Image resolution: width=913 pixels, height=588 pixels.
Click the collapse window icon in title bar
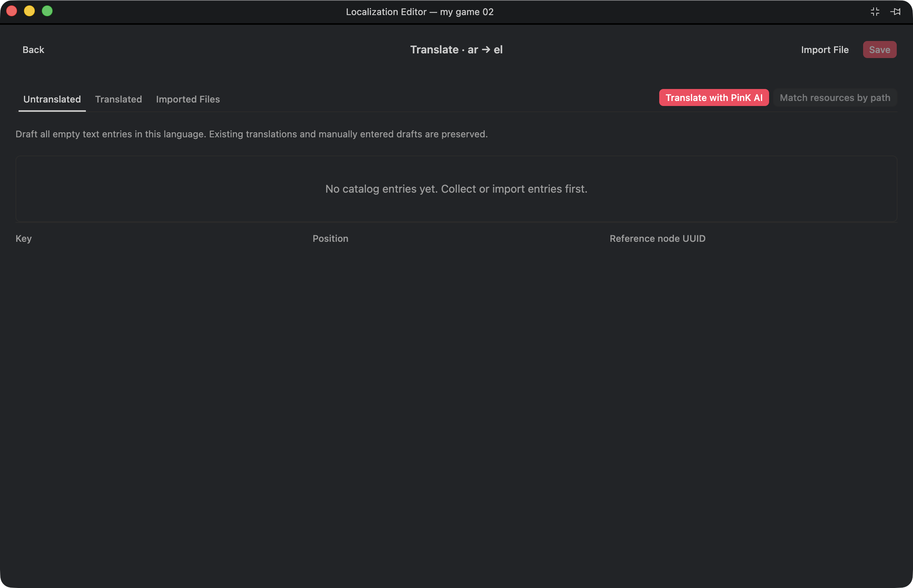[875, 12]
